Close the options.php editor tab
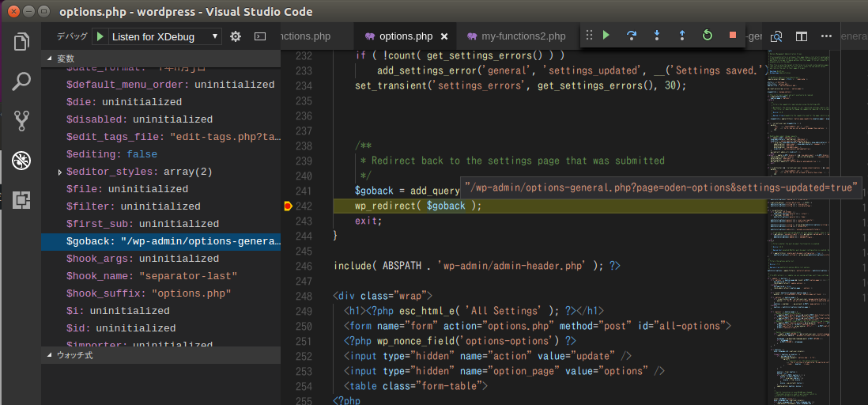 tap(444, 36)
